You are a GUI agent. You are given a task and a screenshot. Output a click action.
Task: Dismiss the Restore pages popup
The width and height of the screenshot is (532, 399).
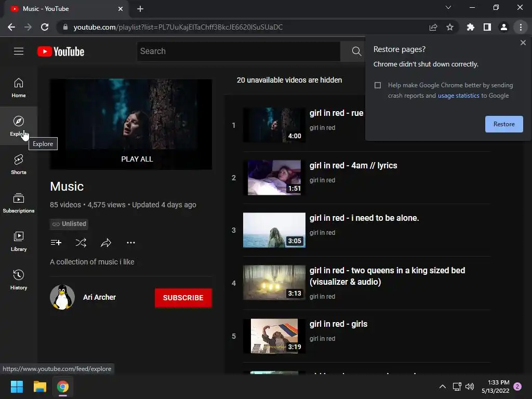tap(523, 43)
